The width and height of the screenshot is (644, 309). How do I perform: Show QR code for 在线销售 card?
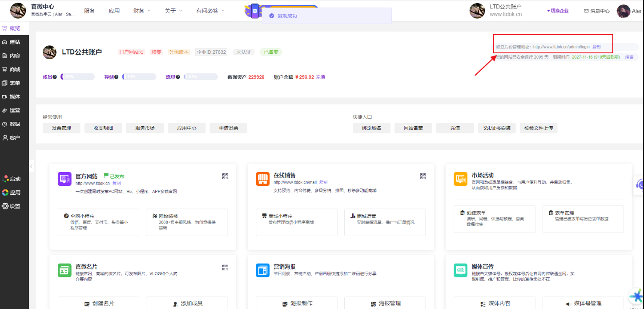pos(423,176)
